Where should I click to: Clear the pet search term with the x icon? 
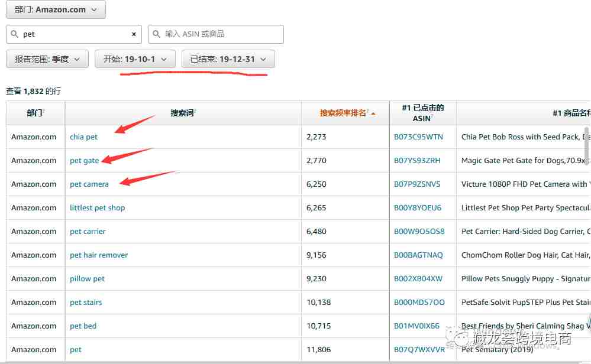(134, 34)
